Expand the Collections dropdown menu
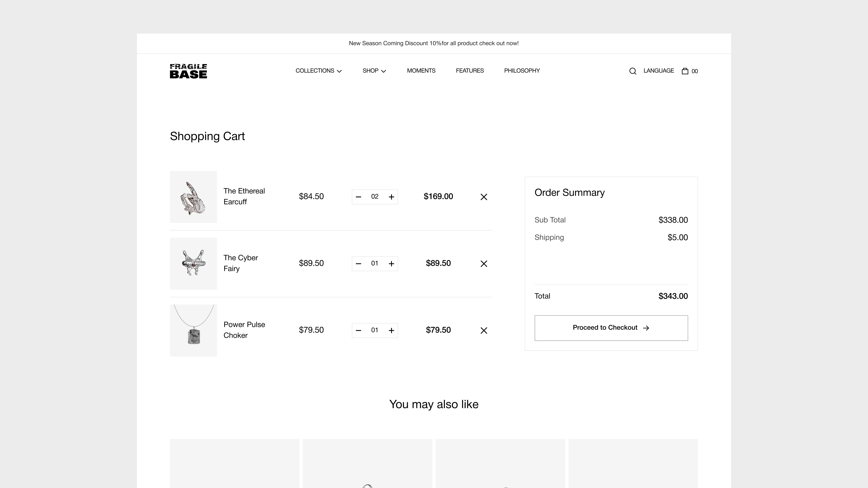 [x=318, y=71]
